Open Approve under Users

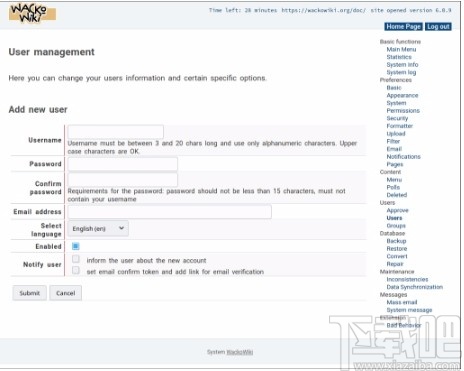pyautogui.click(x=397, y=210)
